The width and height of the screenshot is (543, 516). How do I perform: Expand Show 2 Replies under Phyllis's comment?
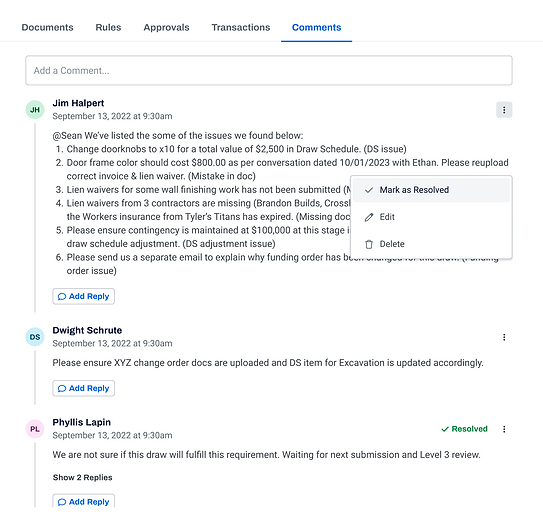tap(82, 478)
